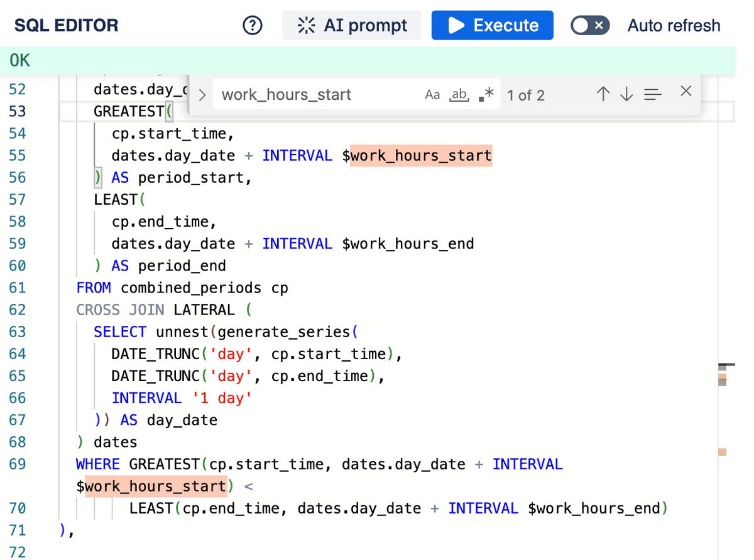Click combined_periods on line 61

(x=191, y=288)
